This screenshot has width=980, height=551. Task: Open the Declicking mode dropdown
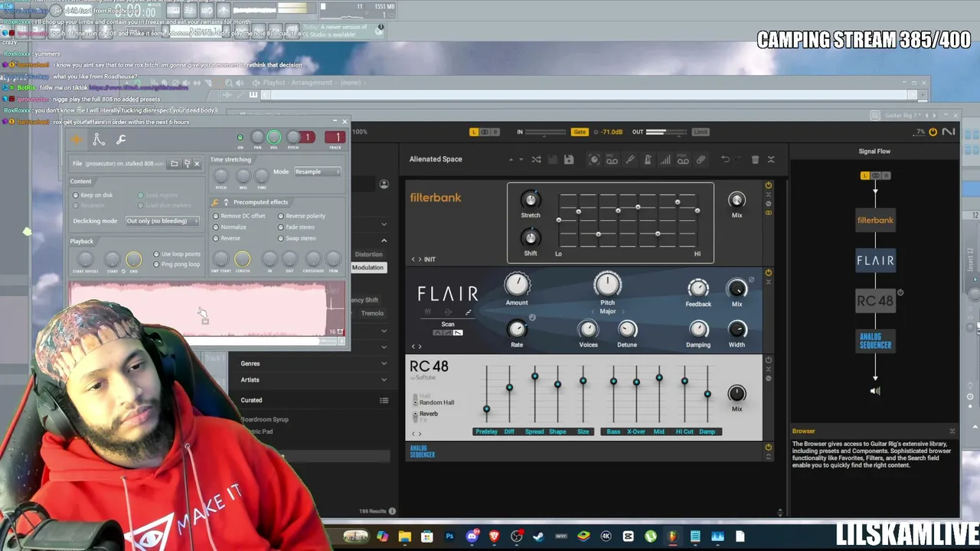point(162,221)
